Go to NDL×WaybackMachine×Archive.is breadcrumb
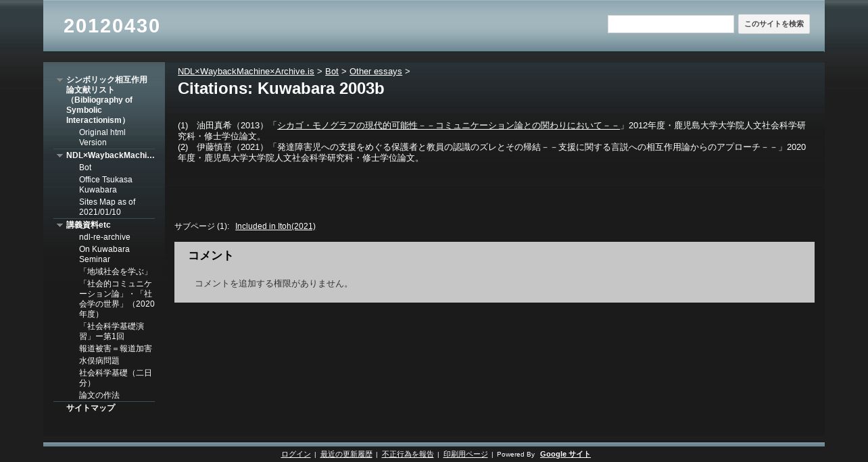 pos(246,71)
